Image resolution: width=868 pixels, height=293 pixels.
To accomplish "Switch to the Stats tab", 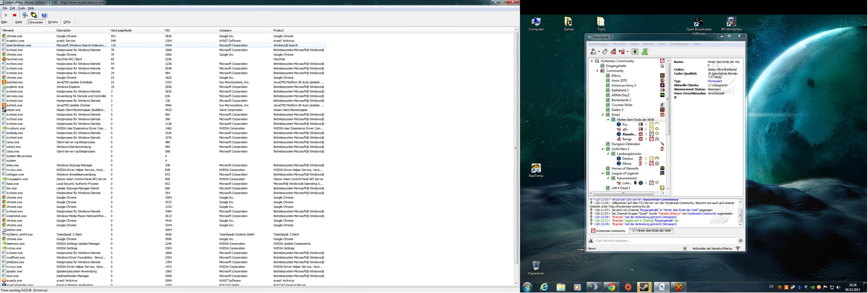I will [x=19, y=22].
